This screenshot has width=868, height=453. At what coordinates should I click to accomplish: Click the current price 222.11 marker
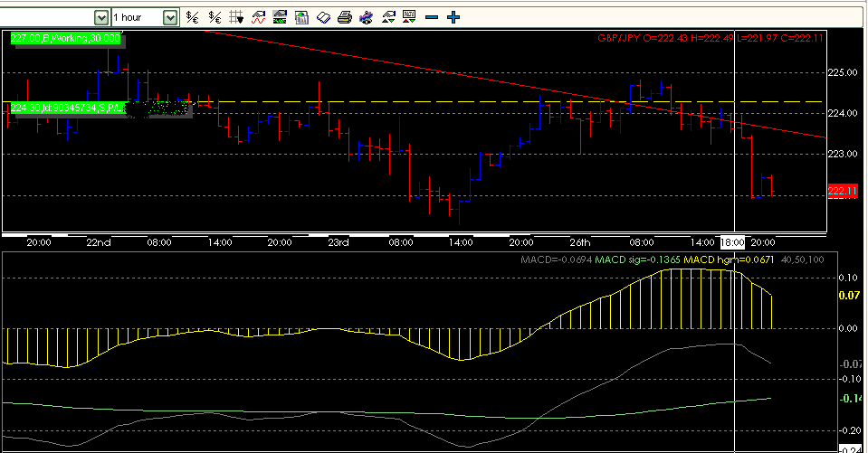click(x=843, y=192)
